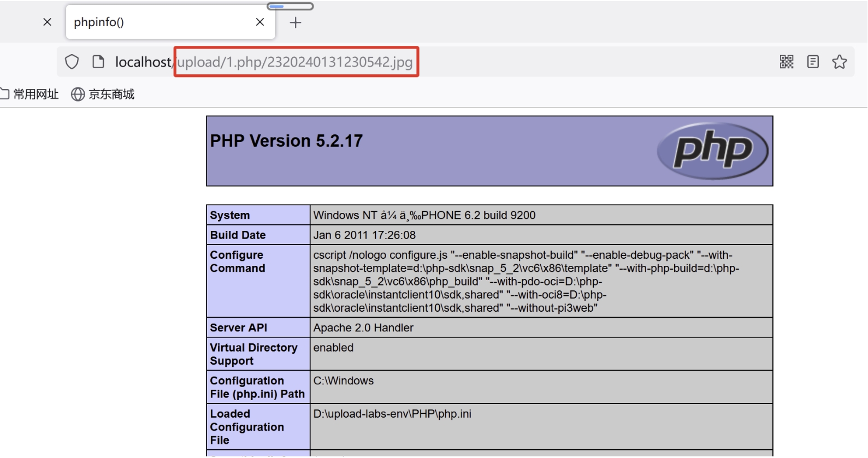Open the 常用网址 bookmarks folder
Viewport: 868px width, 458px height.
pos(29,94)
